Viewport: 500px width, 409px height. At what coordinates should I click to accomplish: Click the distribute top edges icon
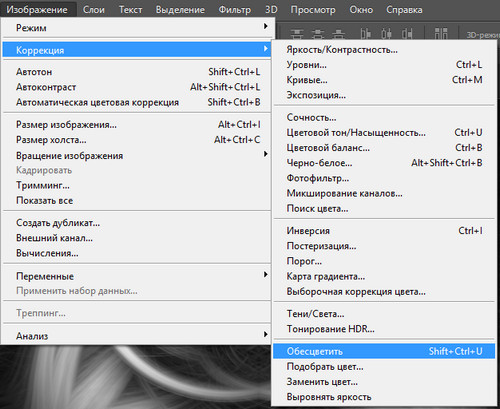click(297, 34)
